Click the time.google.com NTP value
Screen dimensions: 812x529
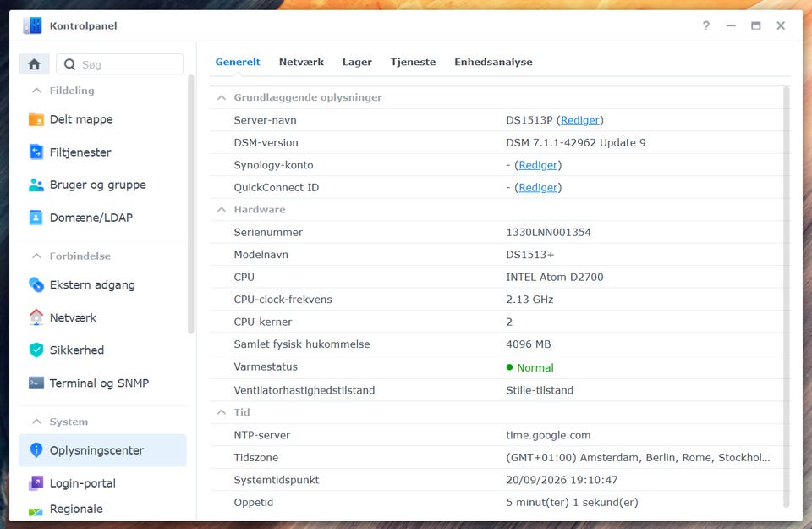(548, 435)
